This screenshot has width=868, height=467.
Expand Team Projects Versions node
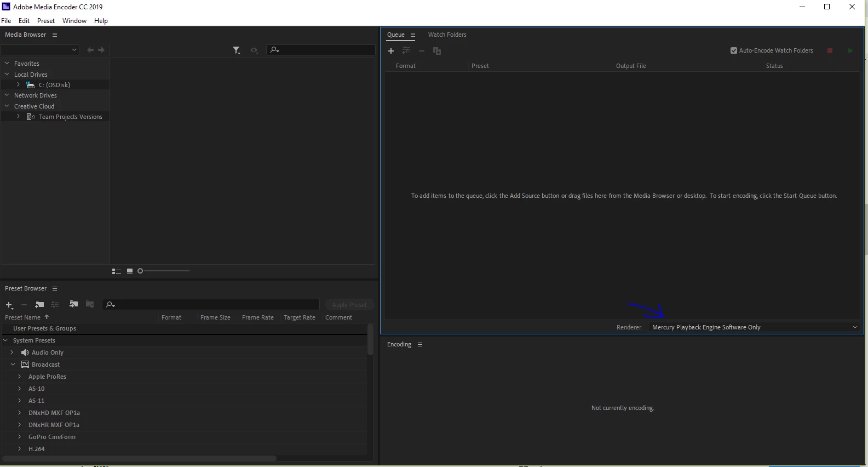point(18,116)
